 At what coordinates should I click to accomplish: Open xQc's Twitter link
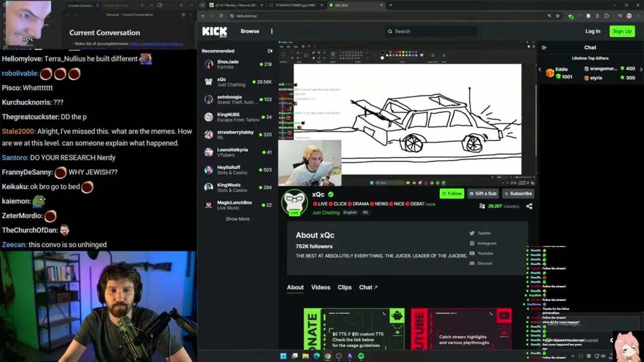tap(480, 233)
